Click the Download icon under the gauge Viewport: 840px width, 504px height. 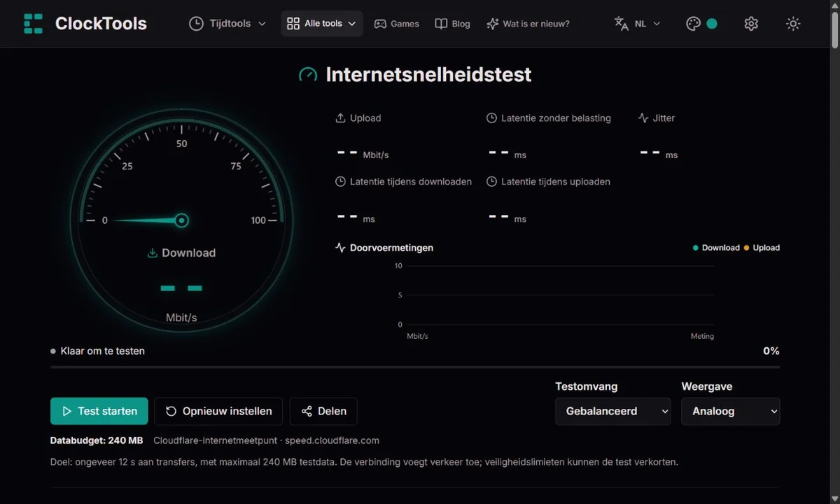[x=152, y=253]
